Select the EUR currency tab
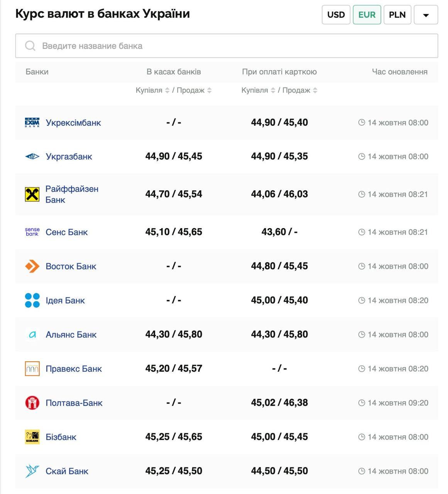The height and width of the screenshot is (494, 448). point(367,15)
